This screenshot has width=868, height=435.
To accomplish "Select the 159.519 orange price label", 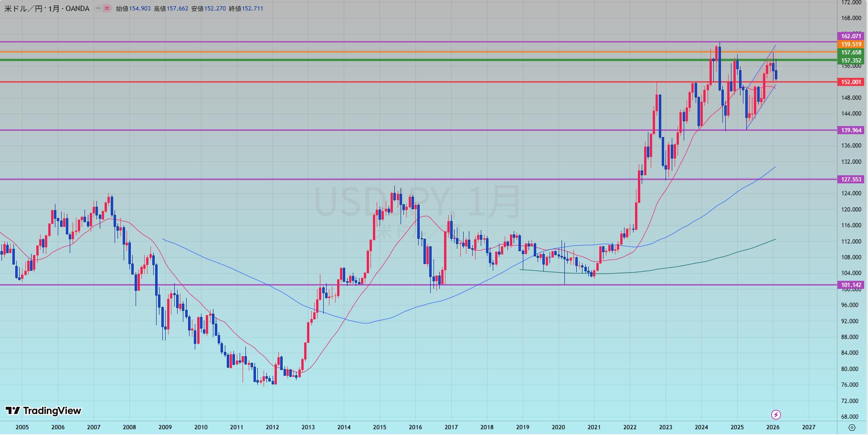I will pos(851,44).
